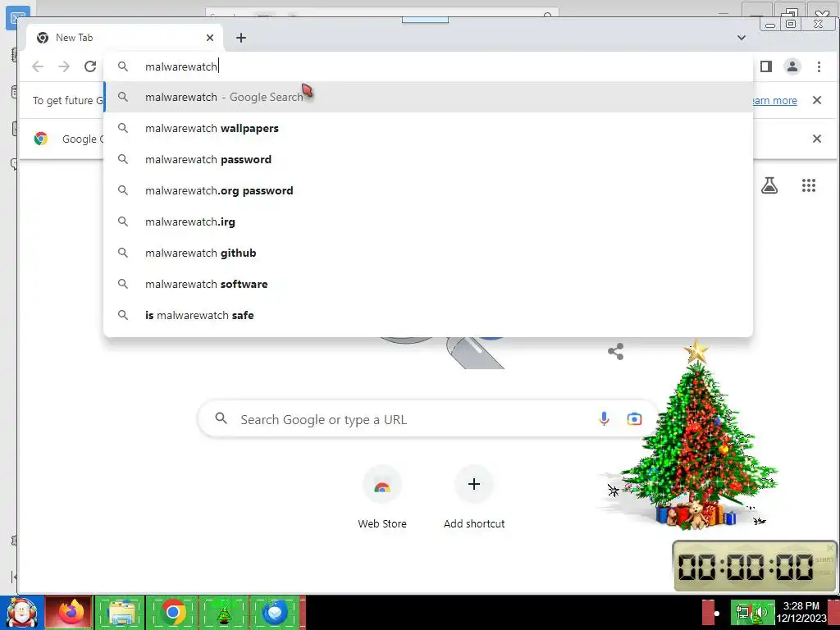The width and height of the screenshot is (840, 630).
Task: Click the address bar containing malwarewatch
Action: tap(428, 66)
